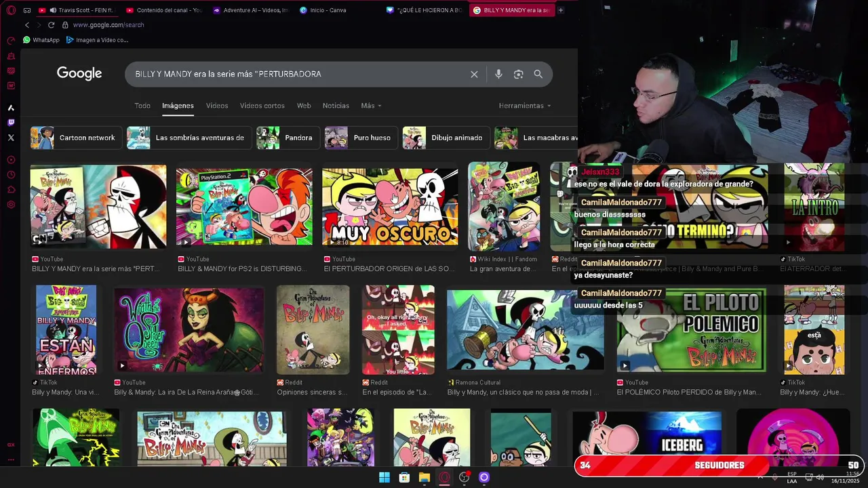Open the sidebar Settings gear icon
Screen dimensions: 868x488
click(11, 205)
